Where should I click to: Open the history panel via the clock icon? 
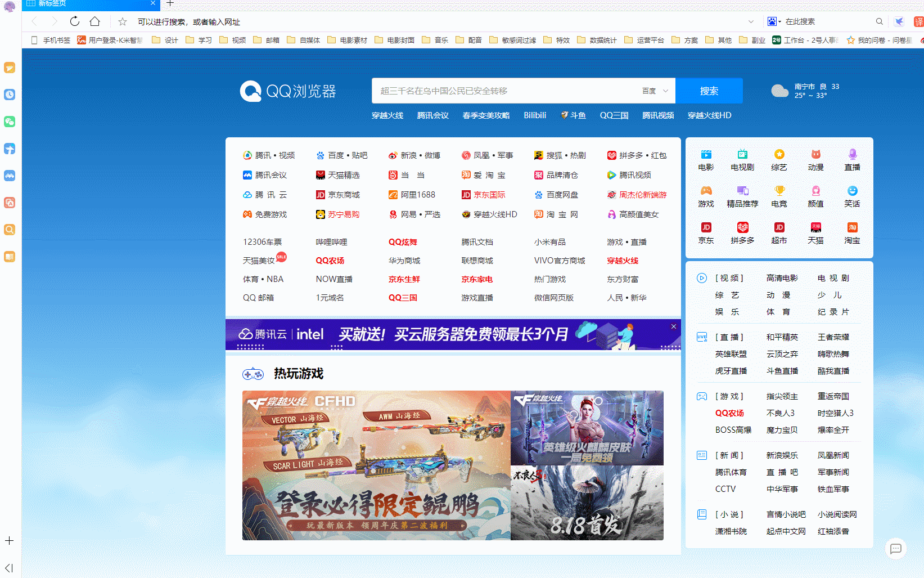click(x=9, y=95)
